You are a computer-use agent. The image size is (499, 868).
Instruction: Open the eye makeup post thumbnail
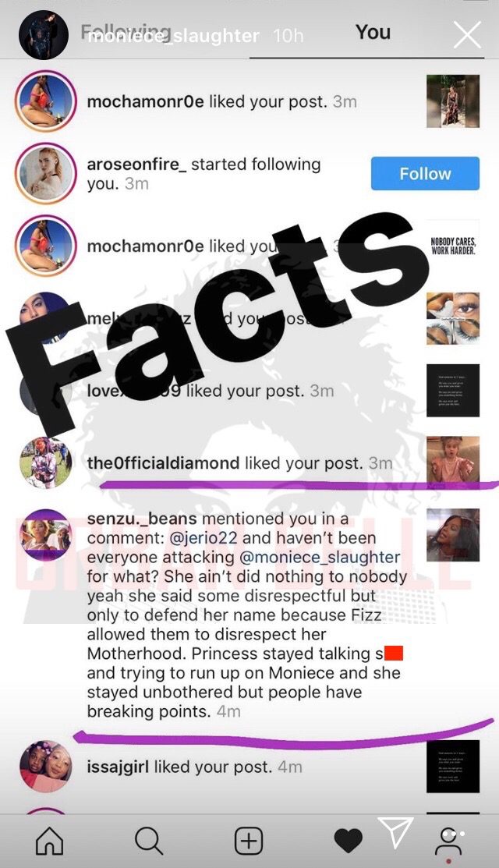tap(453, 318)
